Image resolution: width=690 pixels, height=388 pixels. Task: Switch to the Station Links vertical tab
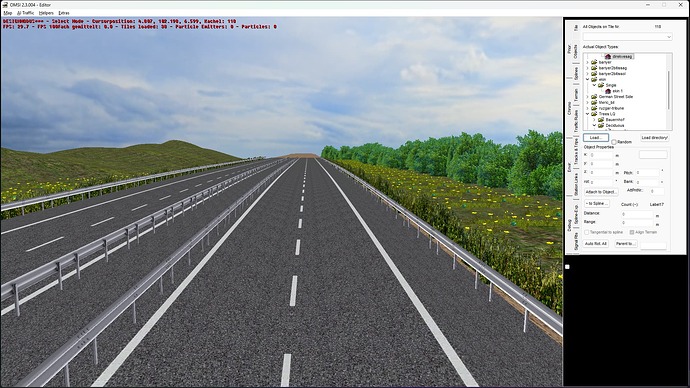(576, 184)
